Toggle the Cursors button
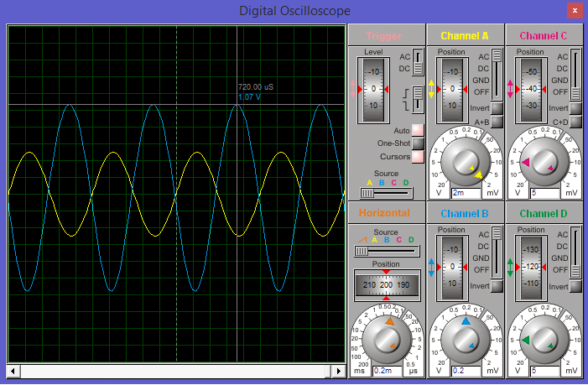 coord(418,157)
